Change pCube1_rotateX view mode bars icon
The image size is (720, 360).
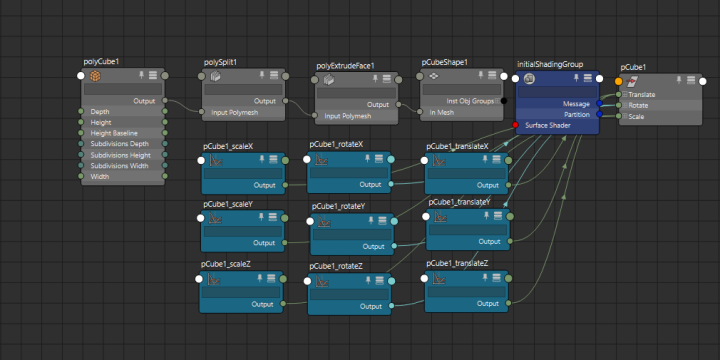(x=379, y=159)
